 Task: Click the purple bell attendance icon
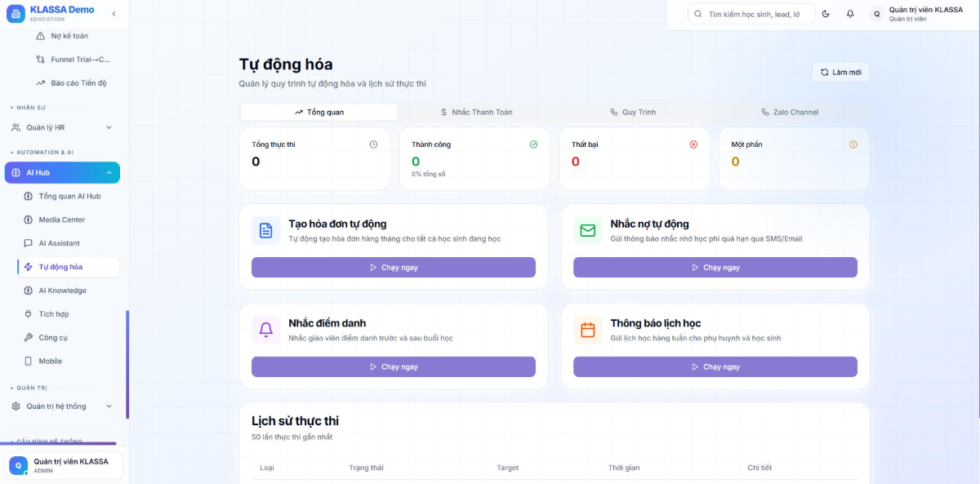click(x=266, y=330)
